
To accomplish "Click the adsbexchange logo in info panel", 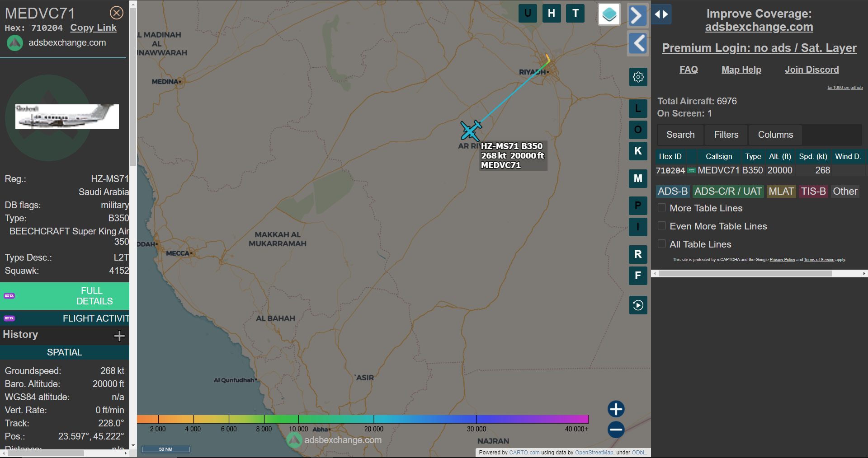I will 14,43.
